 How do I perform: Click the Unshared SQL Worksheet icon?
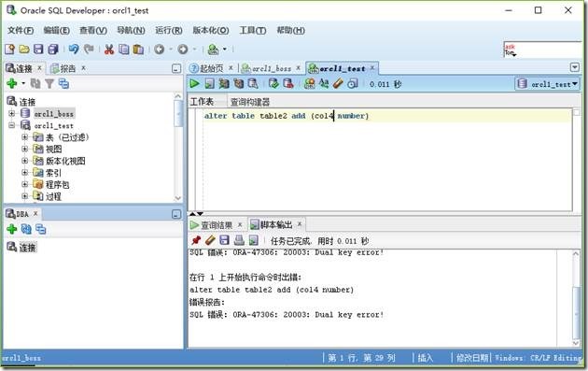(309, 83)
